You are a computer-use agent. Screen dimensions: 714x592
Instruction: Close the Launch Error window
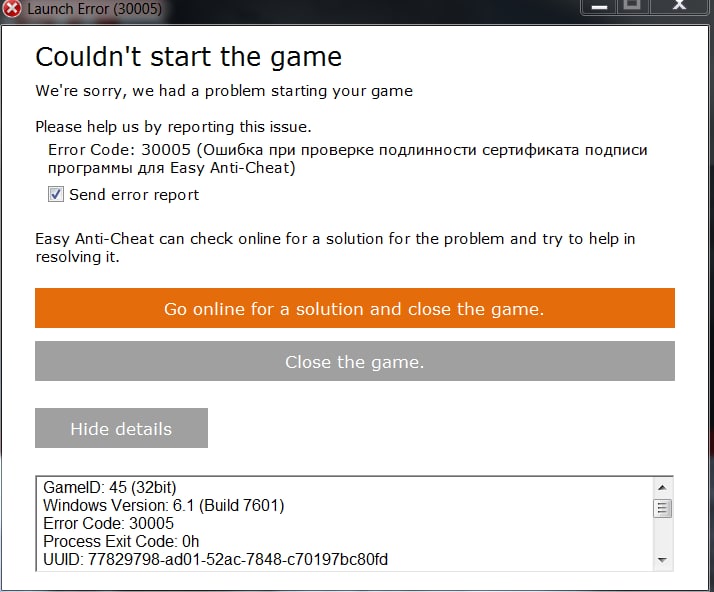click(x=680, y=6)
